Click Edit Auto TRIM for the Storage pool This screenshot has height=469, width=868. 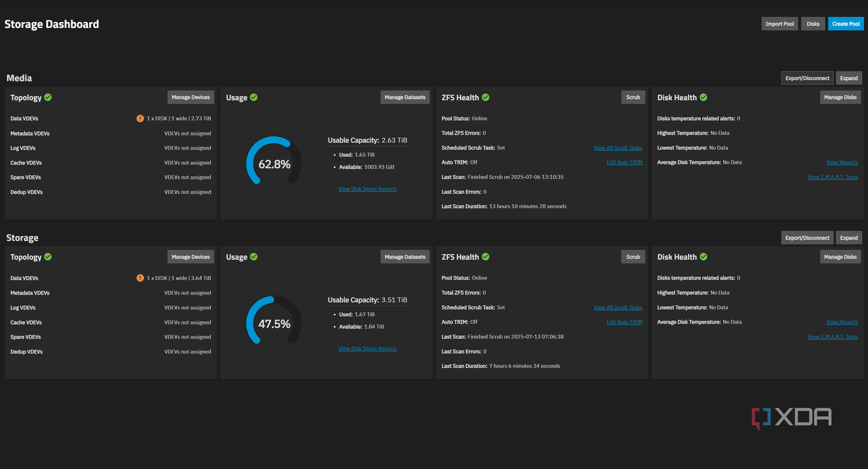(624, 322)
